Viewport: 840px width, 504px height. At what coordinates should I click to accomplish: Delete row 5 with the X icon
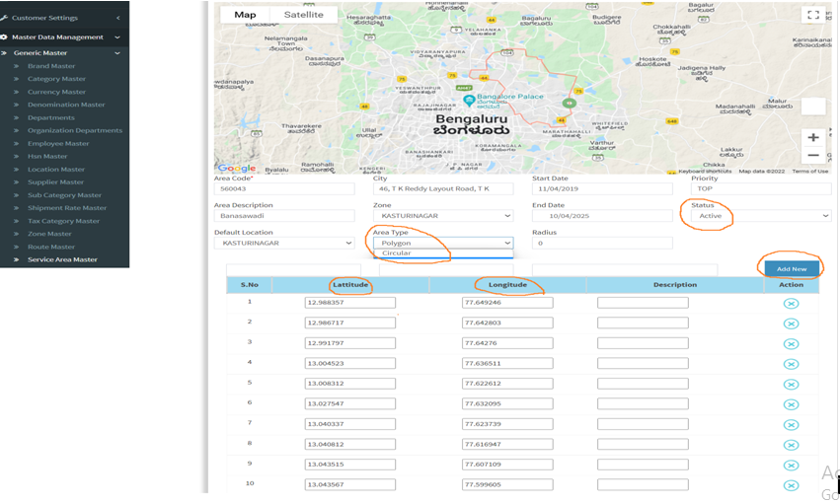click(x=791, y=385)
